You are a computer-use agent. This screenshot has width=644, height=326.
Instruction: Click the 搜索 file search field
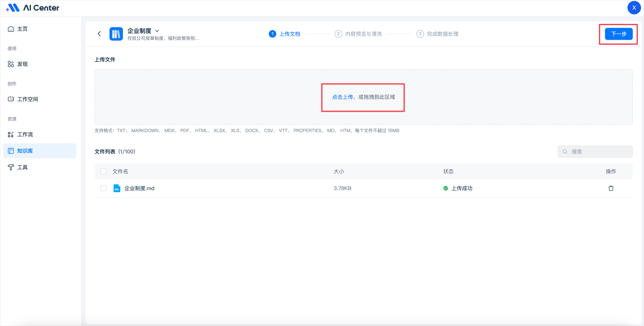coord(600,152)
